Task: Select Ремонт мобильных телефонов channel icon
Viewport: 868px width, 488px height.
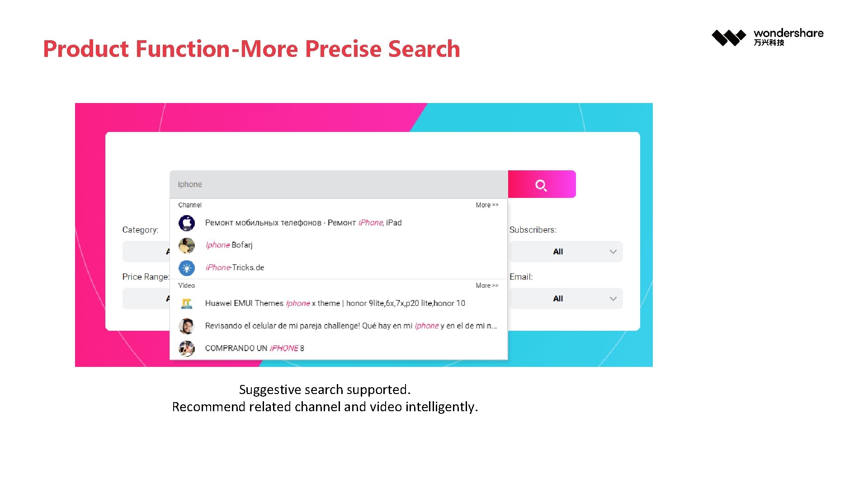Action: (x=187, y=222)
